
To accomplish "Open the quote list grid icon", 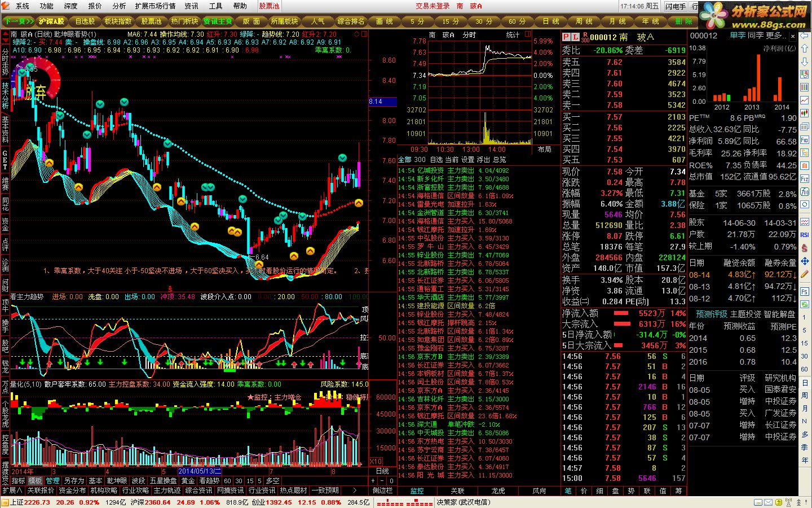I will [805, 86].
